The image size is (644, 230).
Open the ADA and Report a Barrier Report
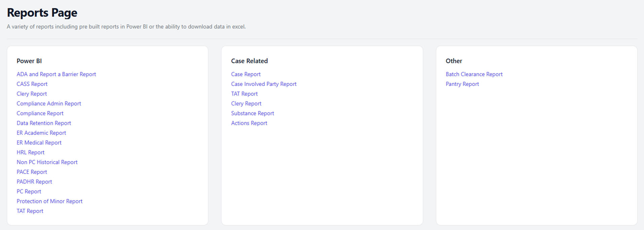[56, 74]
